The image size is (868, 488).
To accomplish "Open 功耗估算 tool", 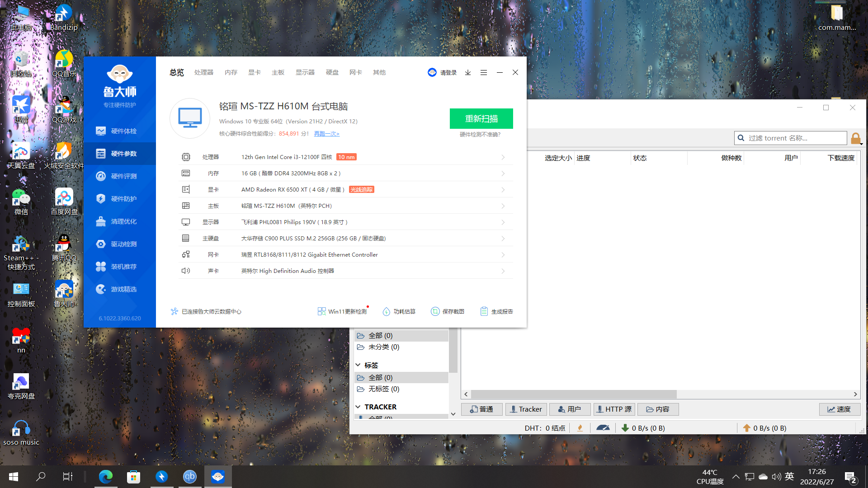I will click(399, 311).
